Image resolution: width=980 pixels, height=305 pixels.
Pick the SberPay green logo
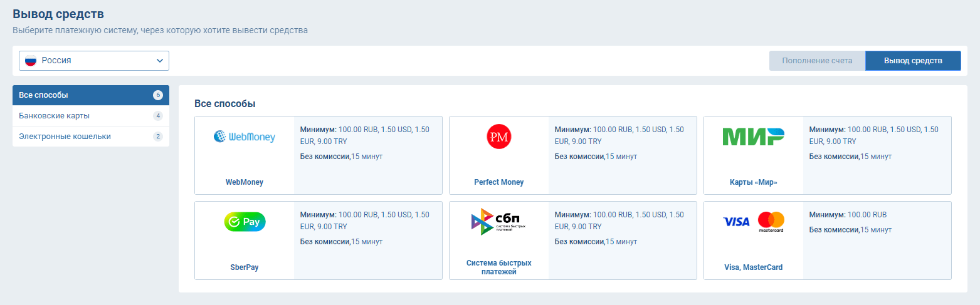245,222
